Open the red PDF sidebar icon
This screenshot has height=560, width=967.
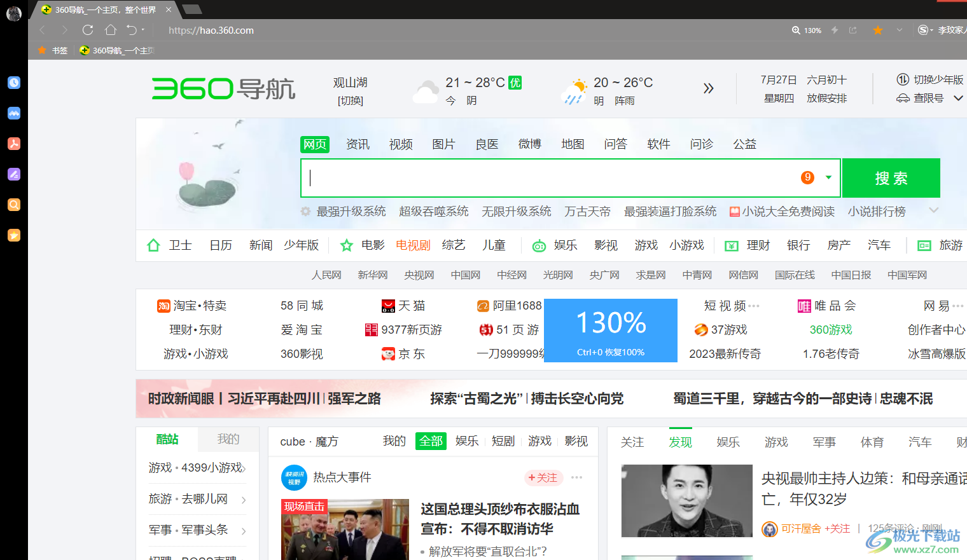(x=14, y=144)
